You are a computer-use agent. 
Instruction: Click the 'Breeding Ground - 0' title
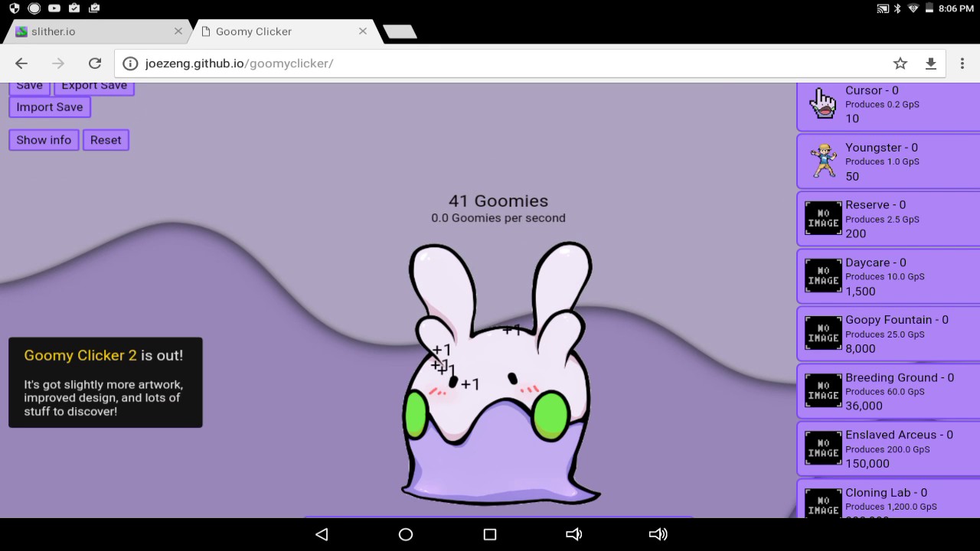coord(900,377)
